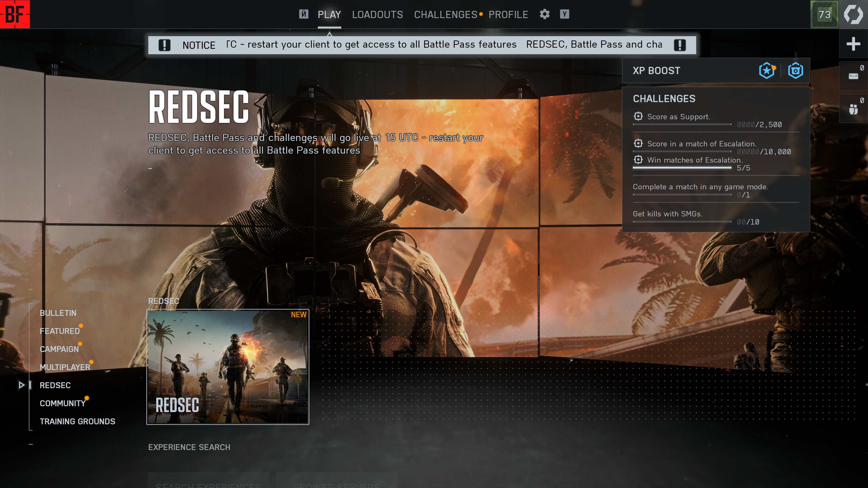Image resolution: width=868 pixels, height=488 pixels.
Task: Click the player rank 73 badge
Action: (x=824, y=14)
